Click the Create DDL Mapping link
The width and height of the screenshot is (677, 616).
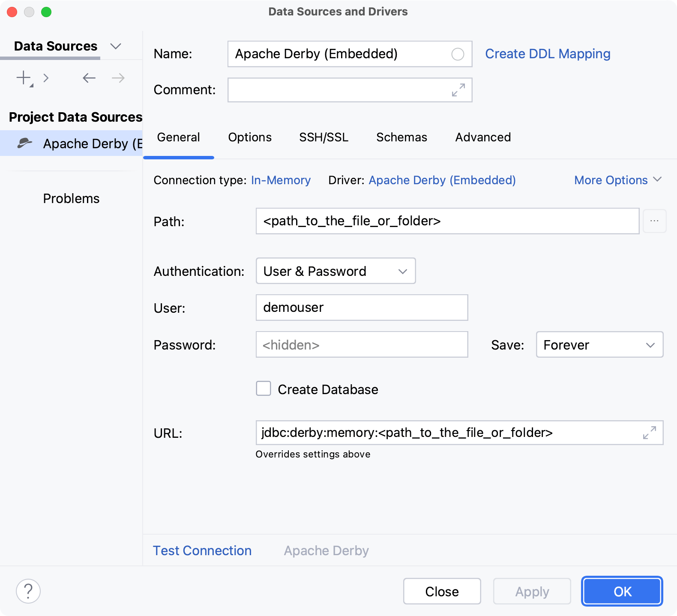pyautogui.click(x=547, y=54)
